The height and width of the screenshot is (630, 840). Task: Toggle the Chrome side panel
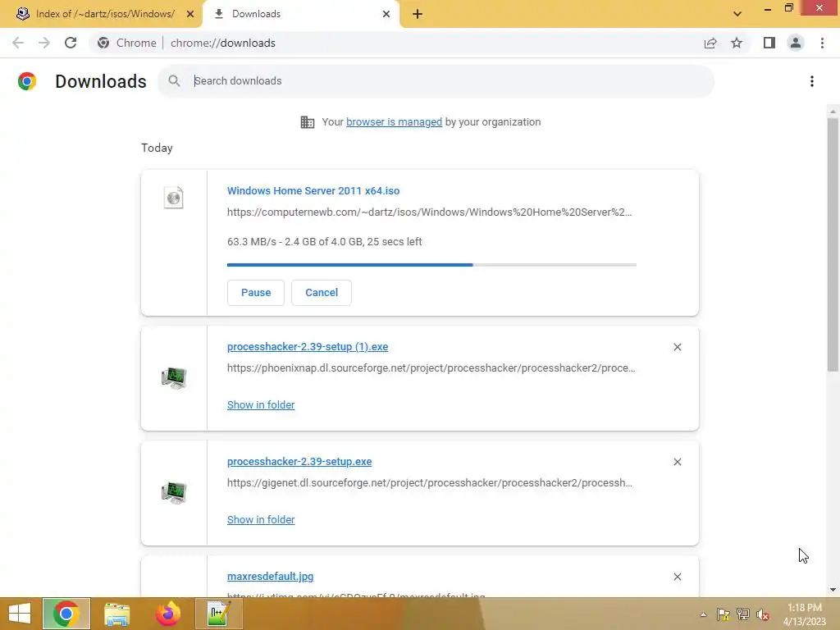pos(769,43)
